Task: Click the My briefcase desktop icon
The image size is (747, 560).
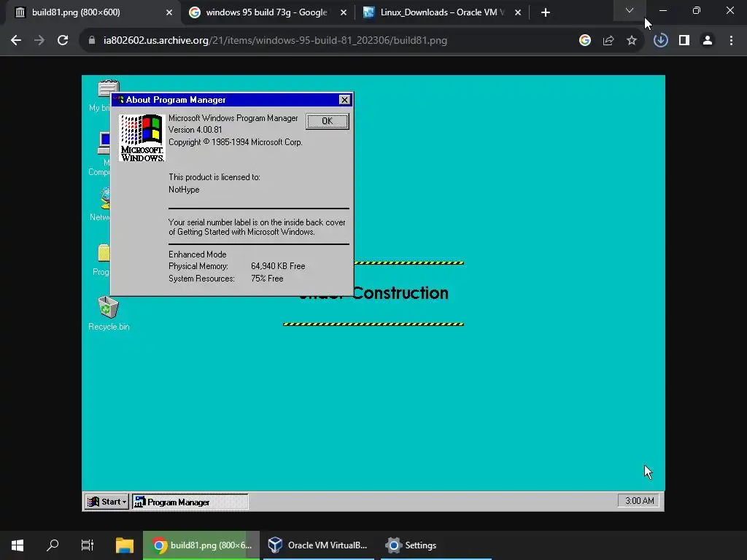Action: pyautogui.click(x=101, y=96)
